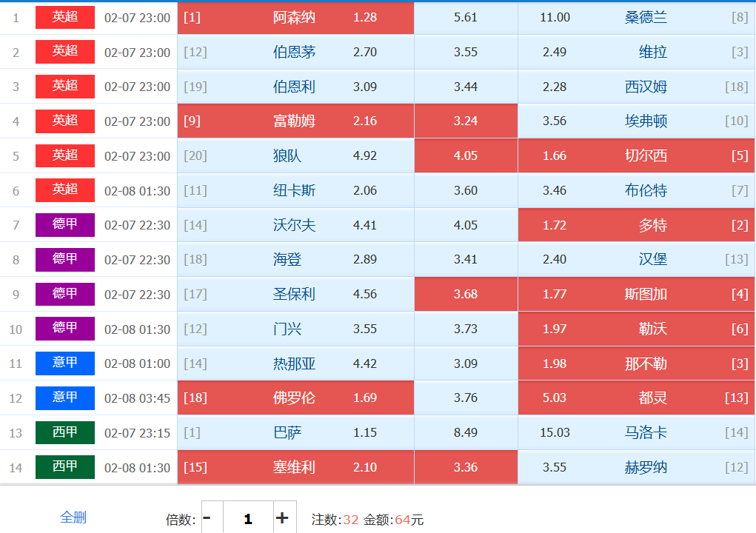Screen dimensions: 756x533
Task: Click the 倍数 multiplier input field
Action: [247, 518]
